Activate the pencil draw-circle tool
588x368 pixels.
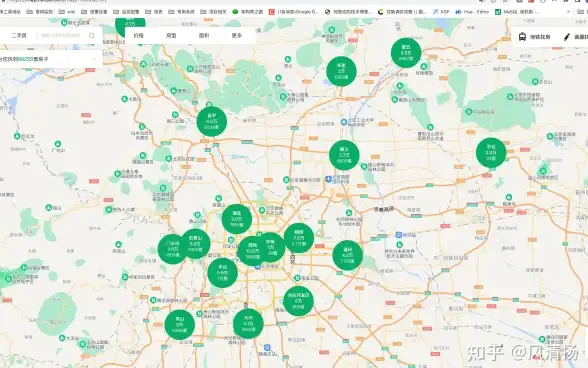point(567,37)
